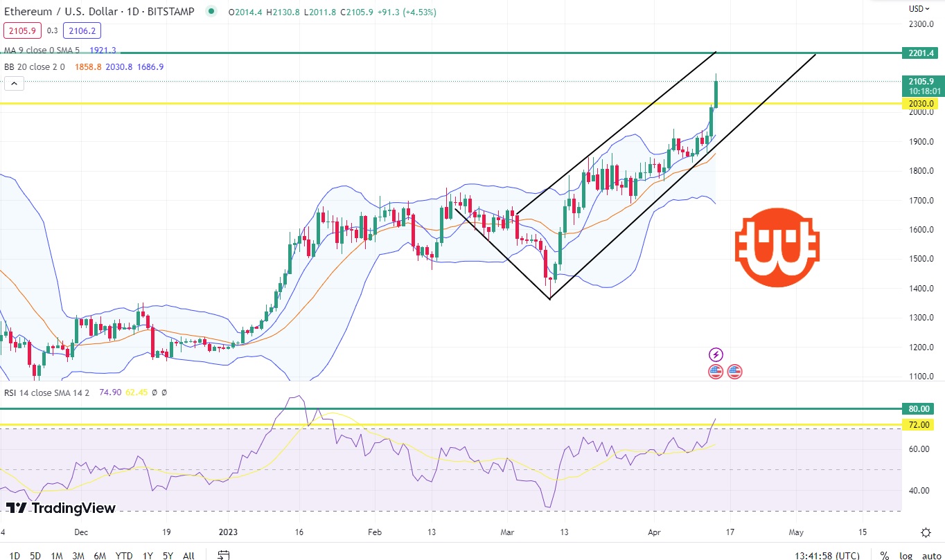
Task: Click the 2030.0 yellow price line label
Action: coord(921,104)
